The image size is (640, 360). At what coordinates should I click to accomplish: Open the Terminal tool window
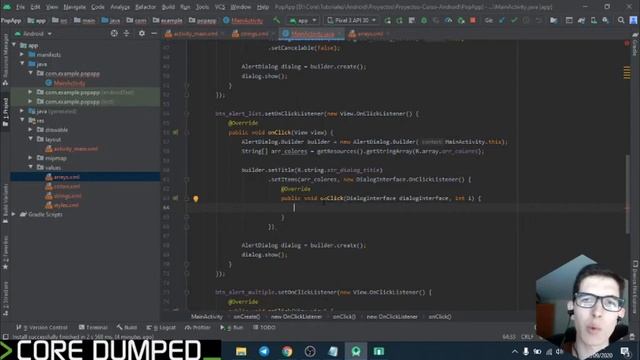93,327
